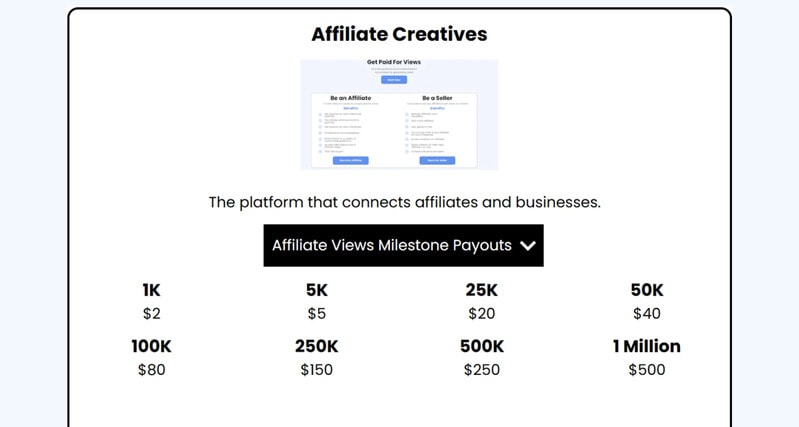799x427 pixels.
Task: Select the 250K views milestone label
Action: click(316, 346)
